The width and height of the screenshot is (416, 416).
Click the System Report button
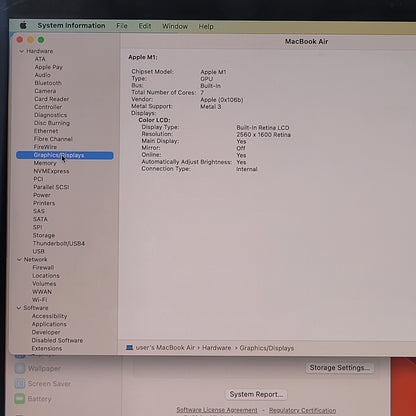pos(256,394)
